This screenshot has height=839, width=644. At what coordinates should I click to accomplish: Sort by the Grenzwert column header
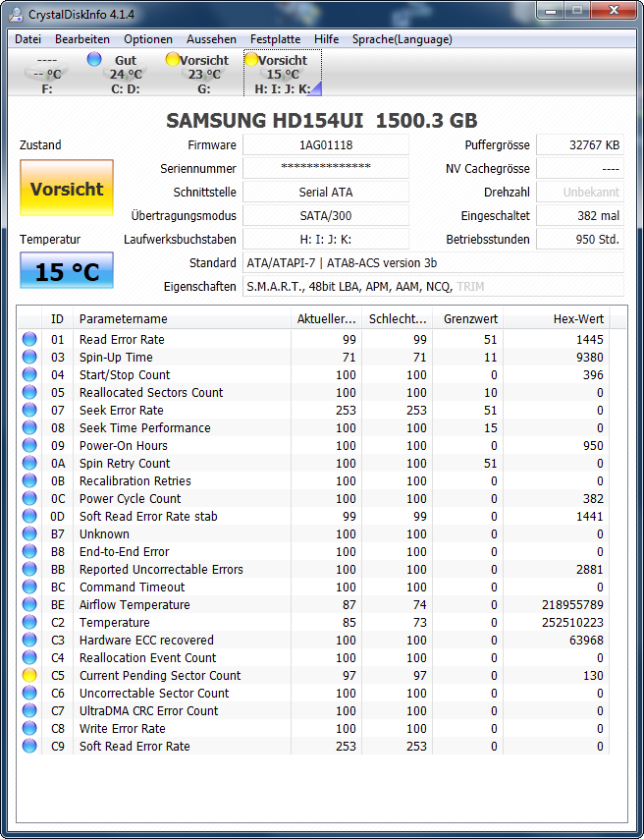467,319
